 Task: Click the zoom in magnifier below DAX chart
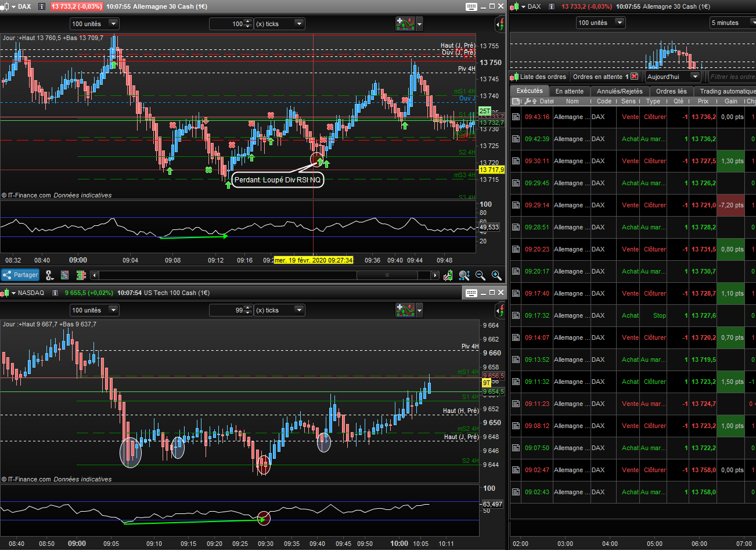(x=496, y=275)
